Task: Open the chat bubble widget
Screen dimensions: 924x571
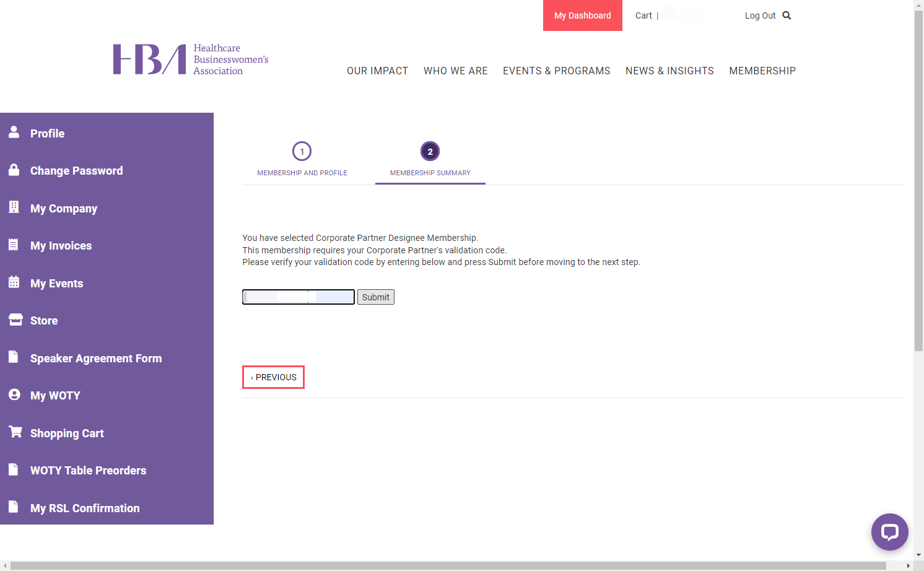Action: (890, 532)
